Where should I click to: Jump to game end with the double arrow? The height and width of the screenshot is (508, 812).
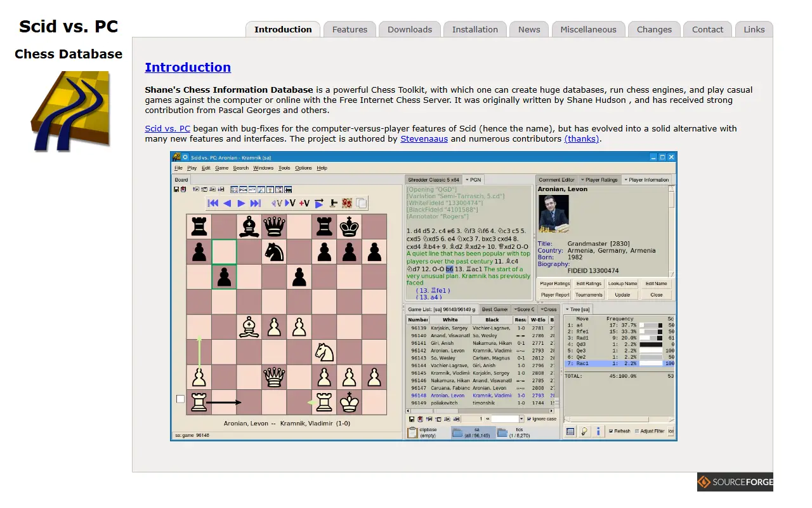pos(256,203)
